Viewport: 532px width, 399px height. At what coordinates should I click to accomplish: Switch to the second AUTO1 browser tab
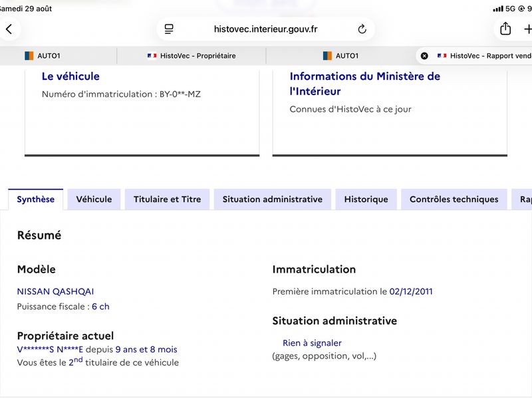[x=340, y=56]
